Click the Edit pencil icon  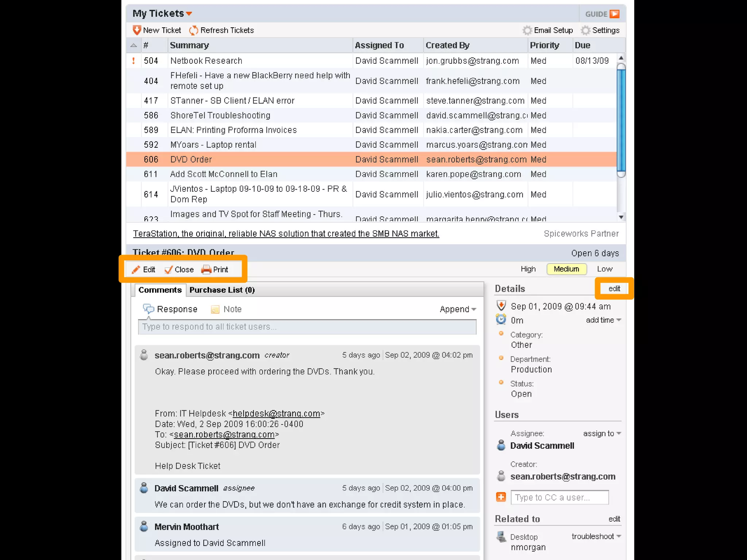136,269
